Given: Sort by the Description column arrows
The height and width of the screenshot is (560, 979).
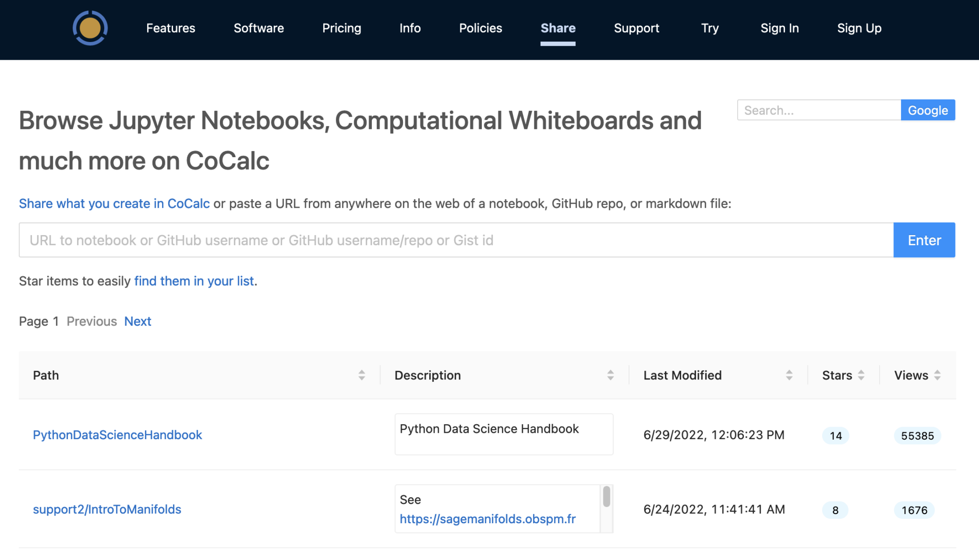Looking at the screenshot, I should click(x=610, y=375).
